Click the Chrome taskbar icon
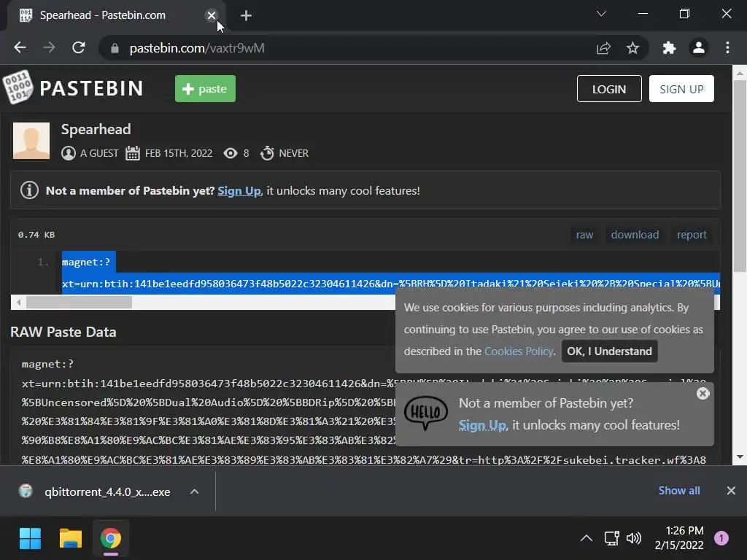747x560 pixels. pos(111,539)
